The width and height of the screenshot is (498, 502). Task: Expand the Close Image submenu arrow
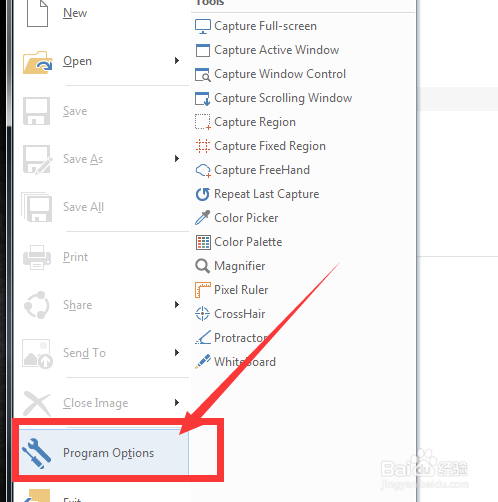coord(177,403)
